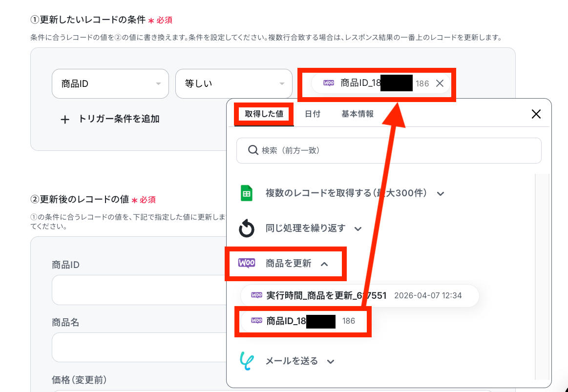The width and height of the screenshot is (568, 392).
Task: Select the 実行時間_商品を更新 value chip
Action: pos(360,296)
